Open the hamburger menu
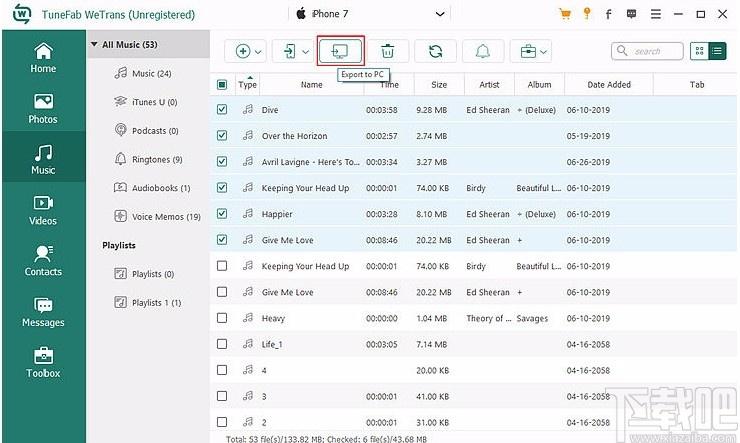 coord(656,14)
